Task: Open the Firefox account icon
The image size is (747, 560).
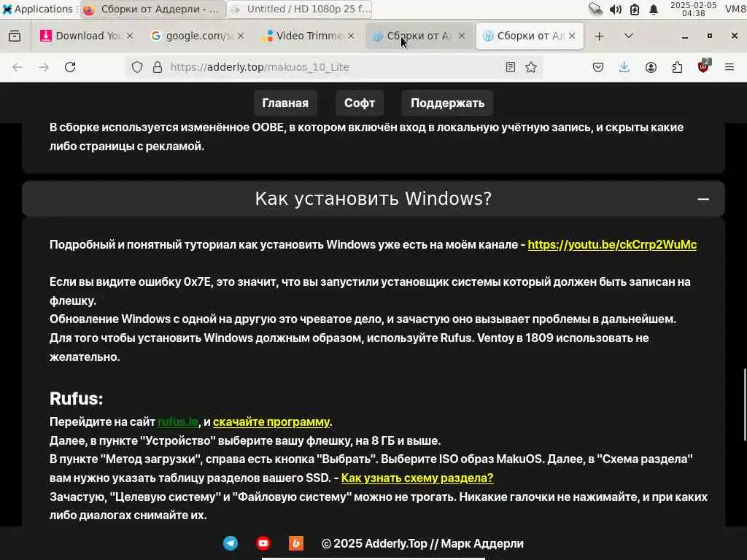Action: [651, 67]
